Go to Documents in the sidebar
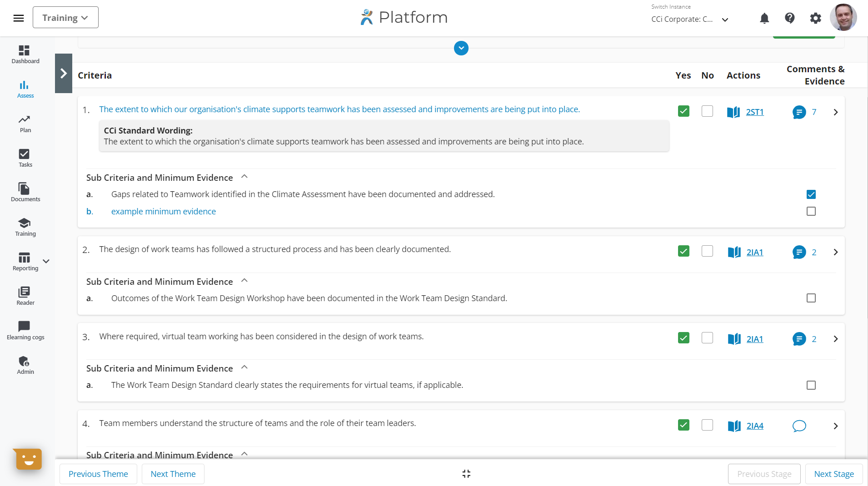 tap(25, 192)
